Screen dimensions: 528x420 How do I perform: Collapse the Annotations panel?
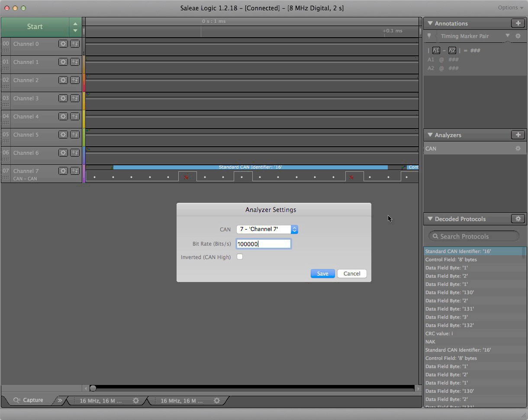tap(430, 23)
